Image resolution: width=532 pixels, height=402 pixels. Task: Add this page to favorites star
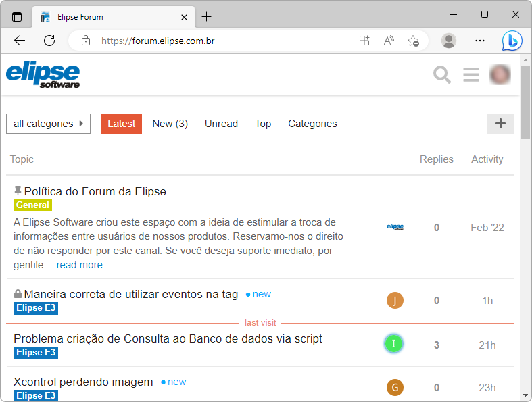click(x=413, y=41)
